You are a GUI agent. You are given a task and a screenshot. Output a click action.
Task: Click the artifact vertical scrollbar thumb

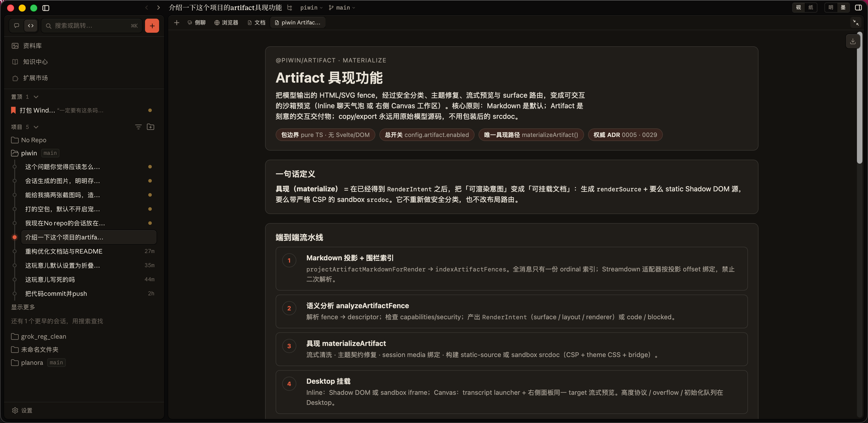(859, 98)
